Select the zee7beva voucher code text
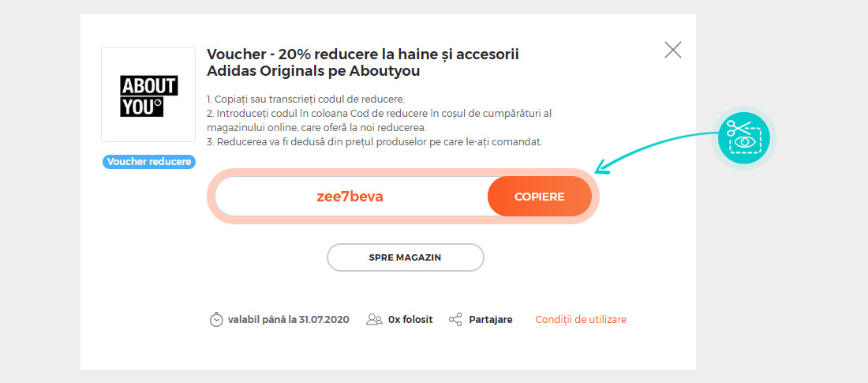Viewport: 868px width, 383px height. coord(350,197)
